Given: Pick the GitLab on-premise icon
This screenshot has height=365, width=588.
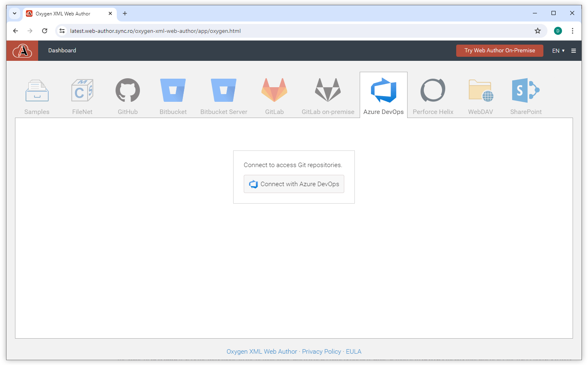Looking at the screenshot, I should point(328,90).
